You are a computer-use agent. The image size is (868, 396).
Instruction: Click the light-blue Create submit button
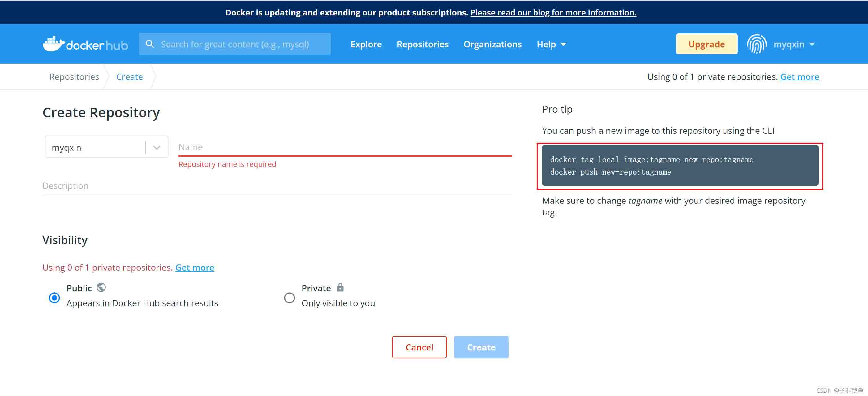(481, 347)
